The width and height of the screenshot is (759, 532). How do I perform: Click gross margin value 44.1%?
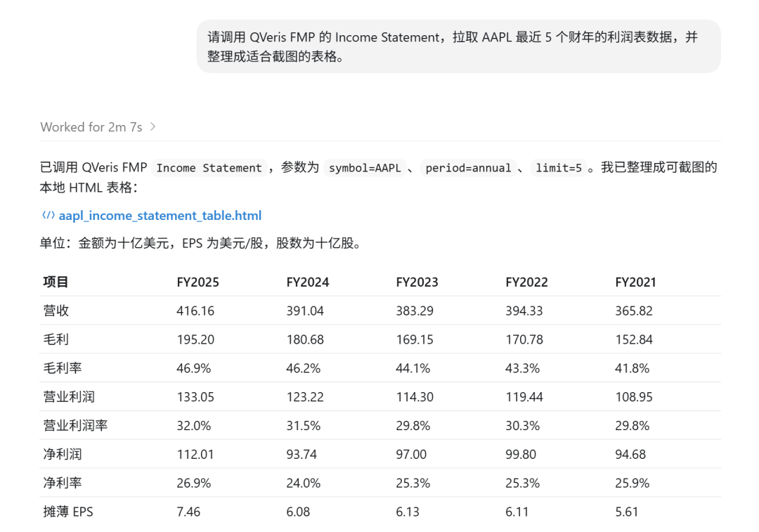(x=413, y=368)
